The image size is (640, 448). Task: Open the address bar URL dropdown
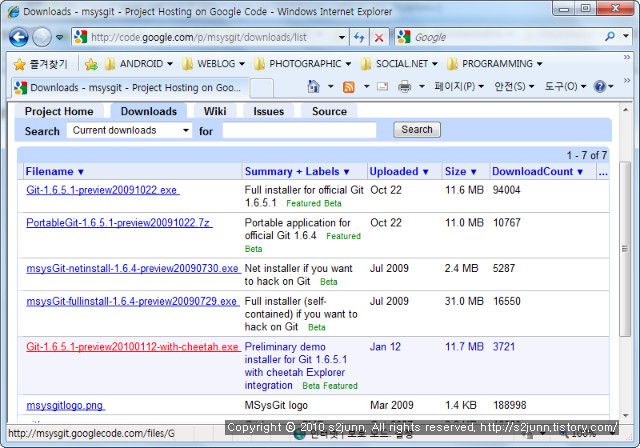pyautogui.click(x=342, y=38)
